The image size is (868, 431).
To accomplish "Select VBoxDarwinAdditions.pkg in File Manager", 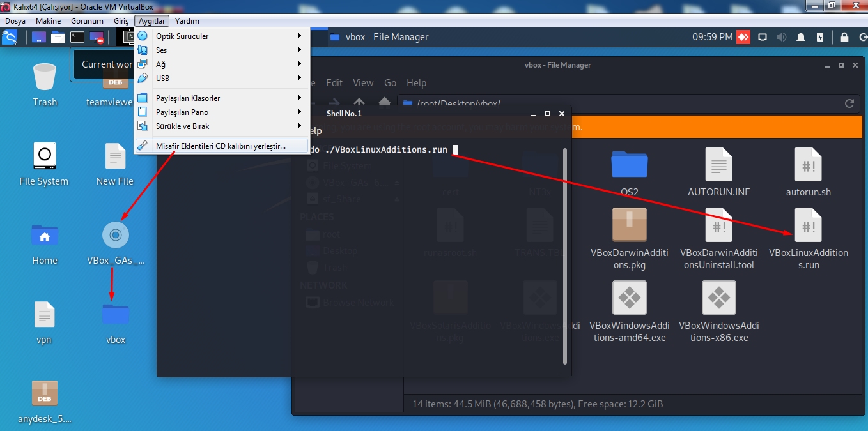I will click(x=630, y=238).
